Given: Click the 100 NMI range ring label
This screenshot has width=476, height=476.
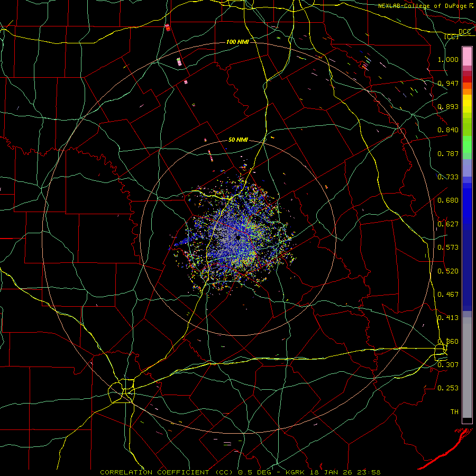Looking at the screenshot, I should click(x=237, y=42).
